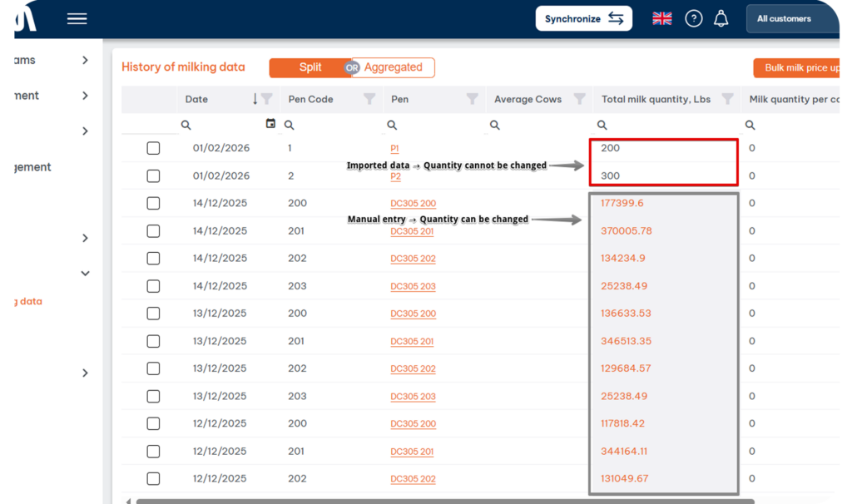Select the Split view toggle
The image size is (852, 504).
[x=310, y=67]
